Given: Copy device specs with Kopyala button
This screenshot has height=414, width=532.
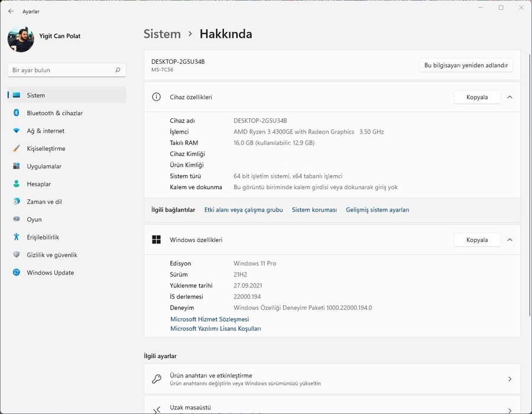Looking at the screenshot, I should click(477, 97).
